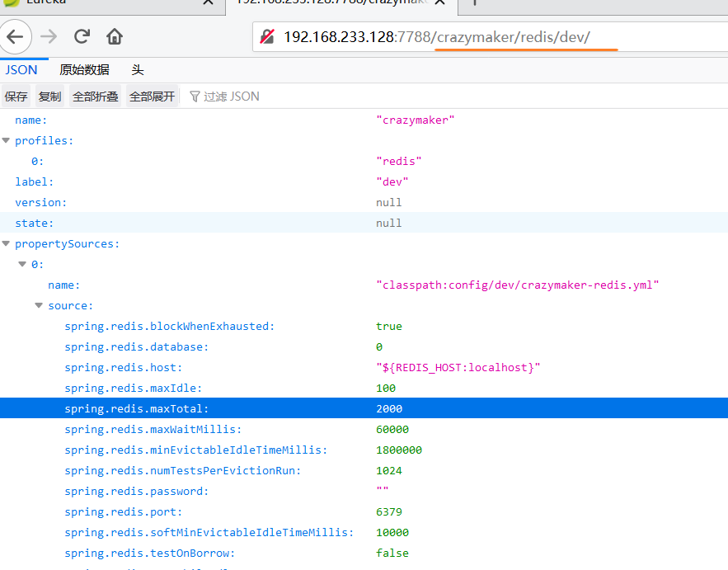Close the 192.168.233.128 tab
The image size is (728, 570).
440,2
